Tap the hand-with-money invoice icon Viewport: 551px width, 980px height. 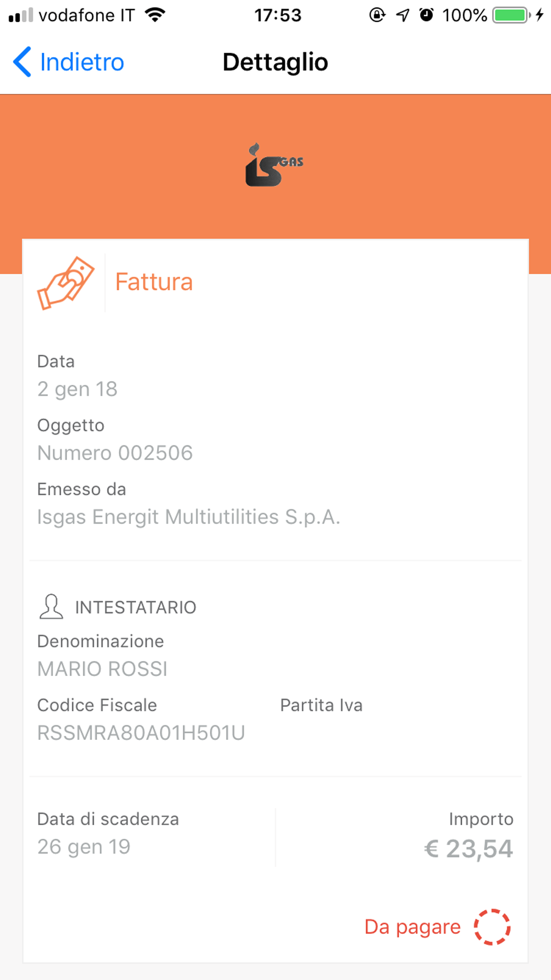tap(66, 283)
